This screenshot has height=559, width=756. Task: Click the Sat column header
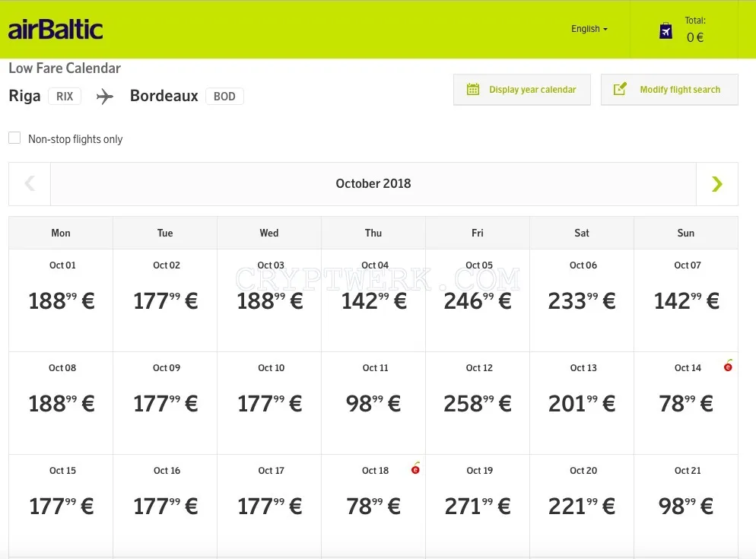[582, 233]
